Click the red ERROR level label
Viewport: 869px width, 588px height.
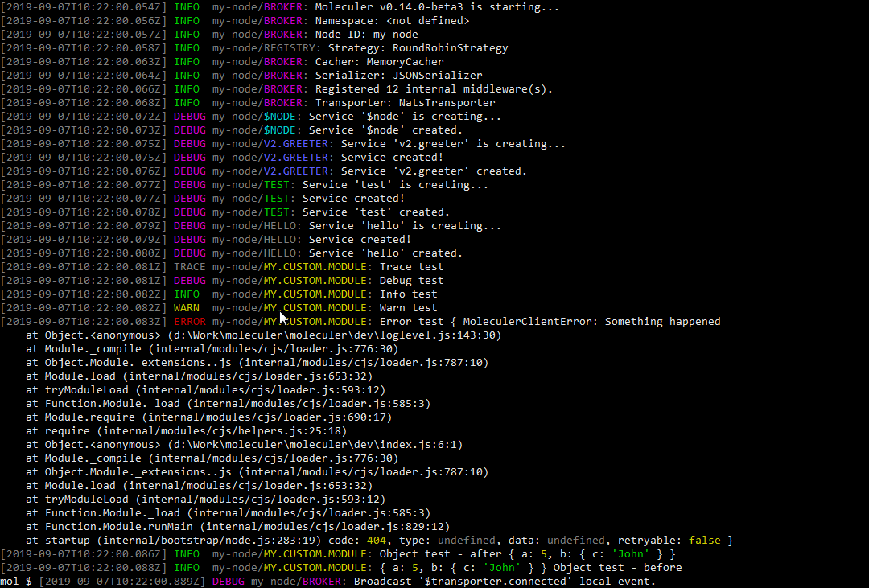click(x=190, y=322)
